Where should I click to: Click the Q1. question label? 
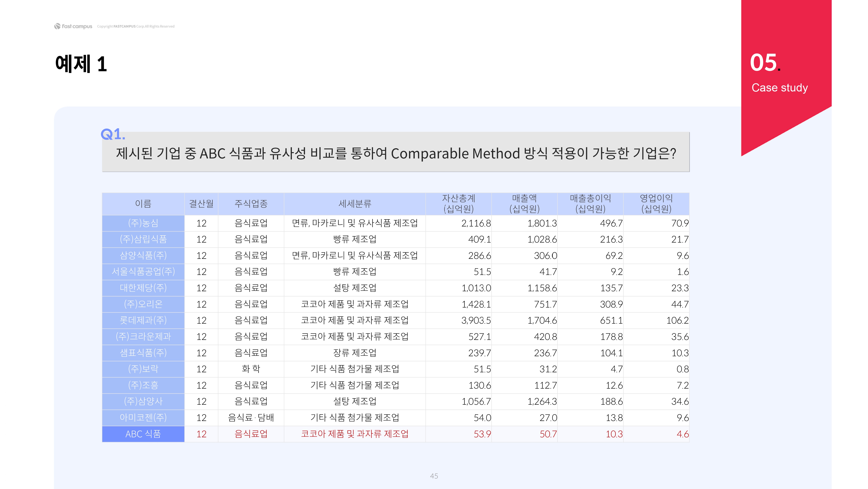pos(113,134)
